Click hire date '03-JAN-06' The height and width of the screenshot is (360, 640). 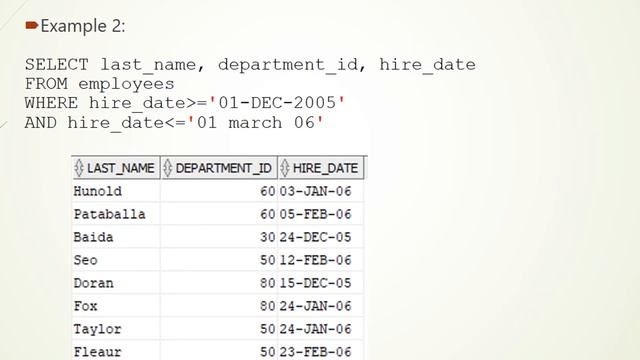(316, 191)
